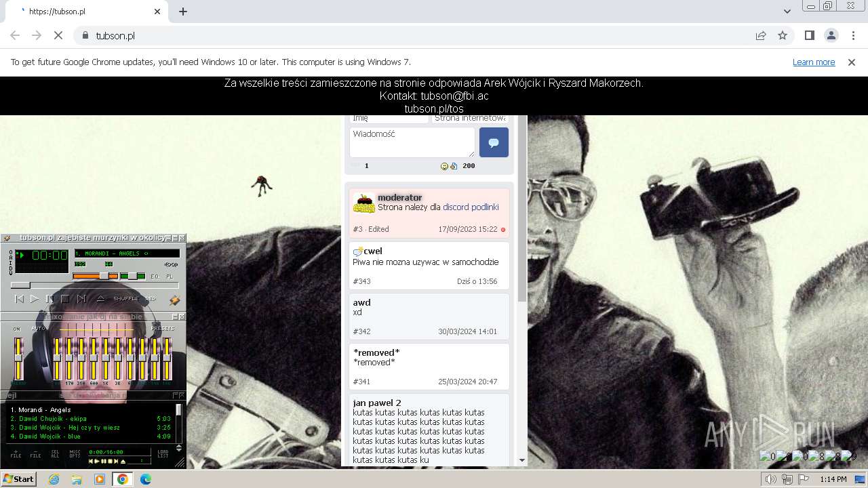Open the playlist MISC OPTS menu
This screenshot has width=868, height=488.
75,454
